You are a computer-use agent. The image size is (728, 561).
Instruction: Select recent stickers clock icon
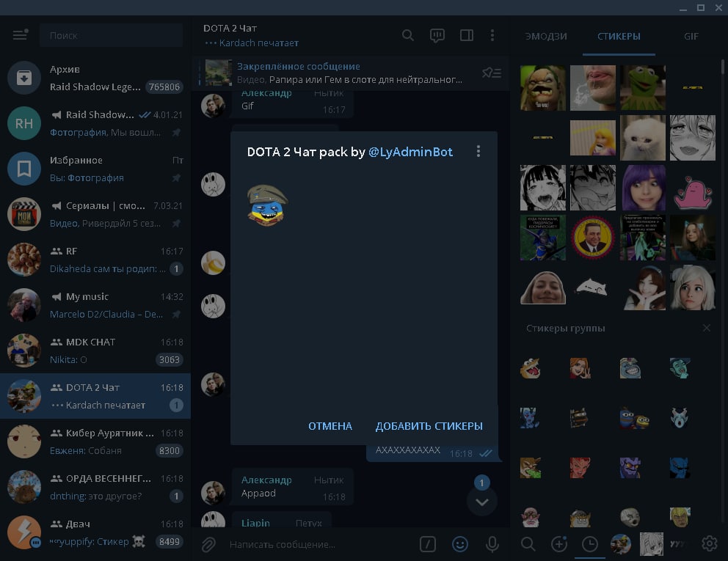589,544
